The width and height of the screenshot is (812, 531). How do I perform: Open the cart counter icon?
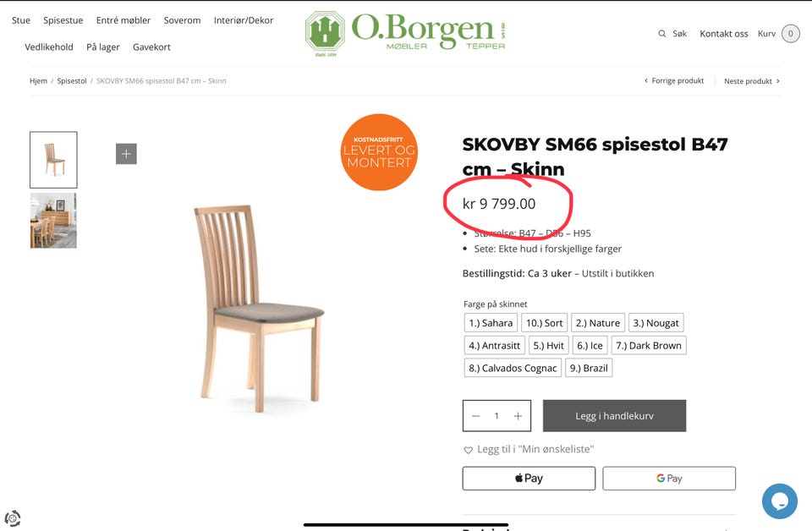(x=790, y=34)
